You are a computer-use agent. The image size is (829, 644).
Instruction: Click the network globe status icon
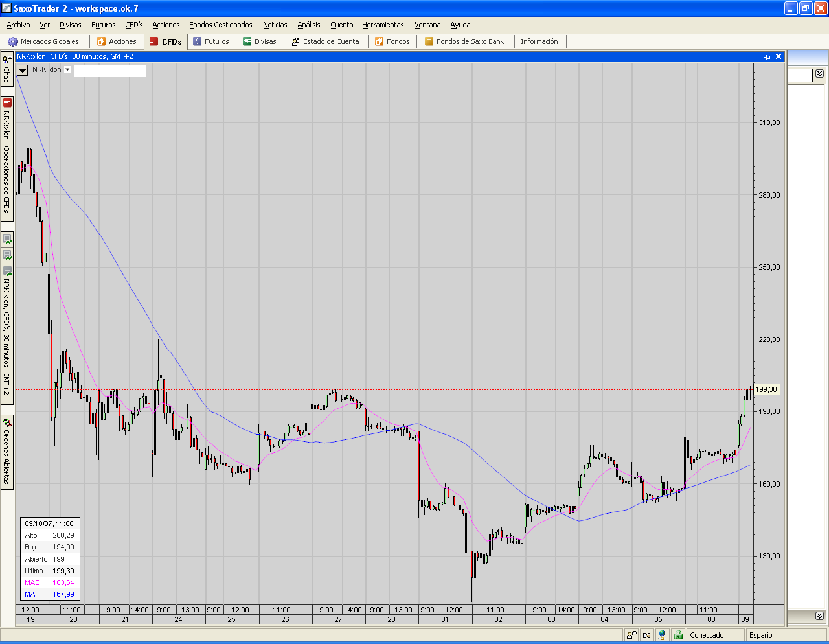(663, 635)
